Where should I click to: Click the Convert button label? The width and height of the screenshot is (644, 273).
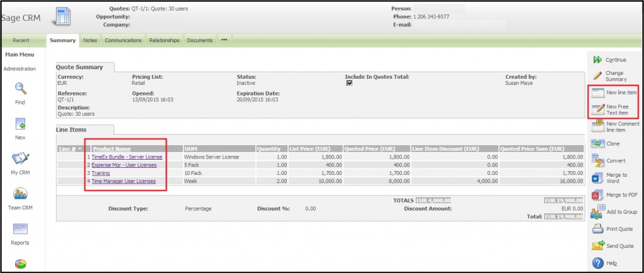coord(616,161)
